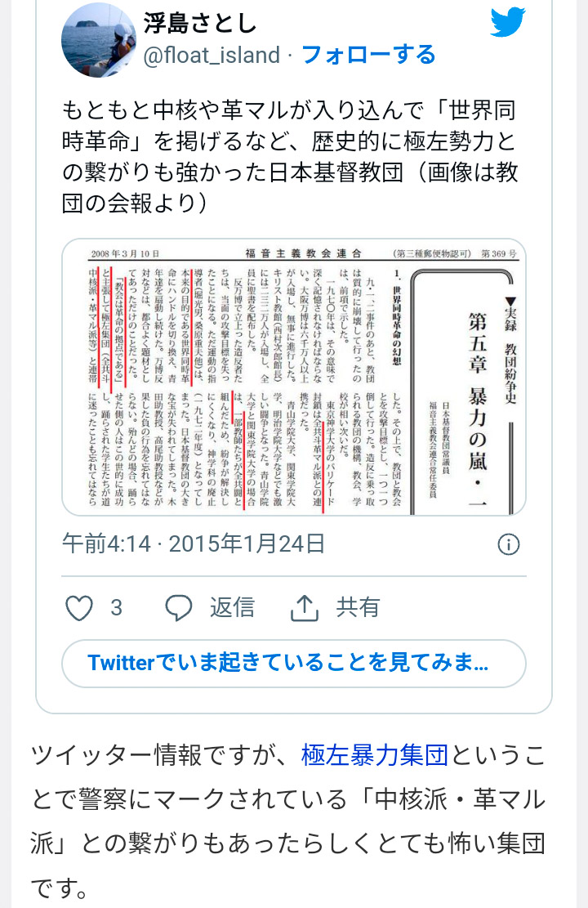The image size is (588, 908).
Task: Click the tweet text starting もともと中核や革マル
Action: pyautogui.click(x=290, y=156)
